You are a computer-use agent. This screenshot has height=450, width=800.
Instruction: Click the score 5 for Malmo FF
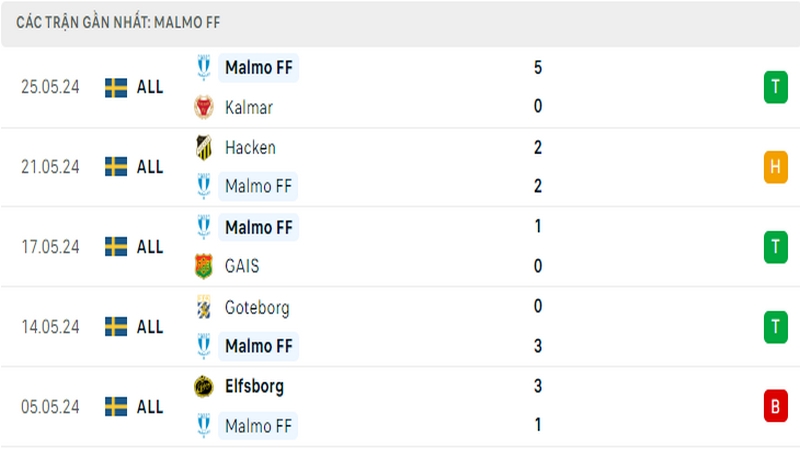tap(538, 67)
